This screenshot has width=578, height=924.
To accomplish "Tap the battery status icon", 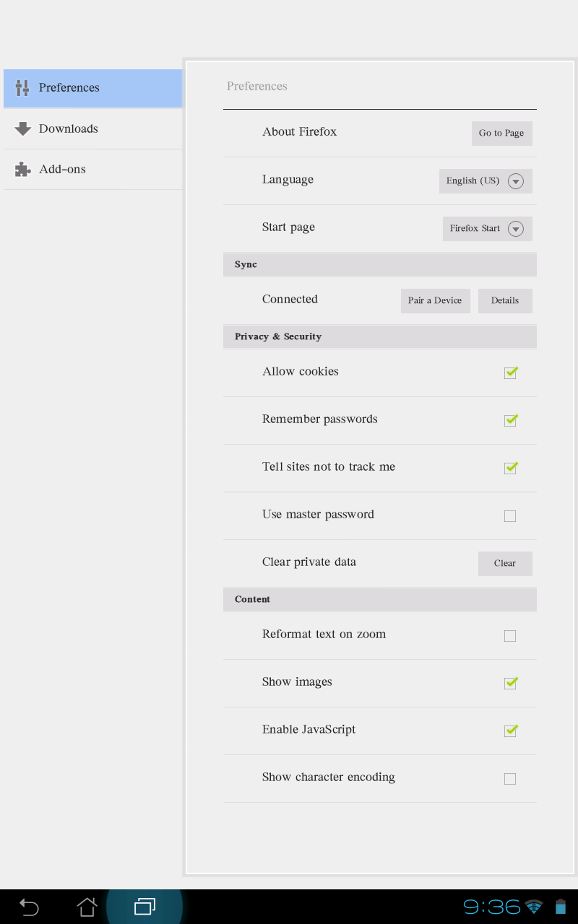I will point(560,907).
